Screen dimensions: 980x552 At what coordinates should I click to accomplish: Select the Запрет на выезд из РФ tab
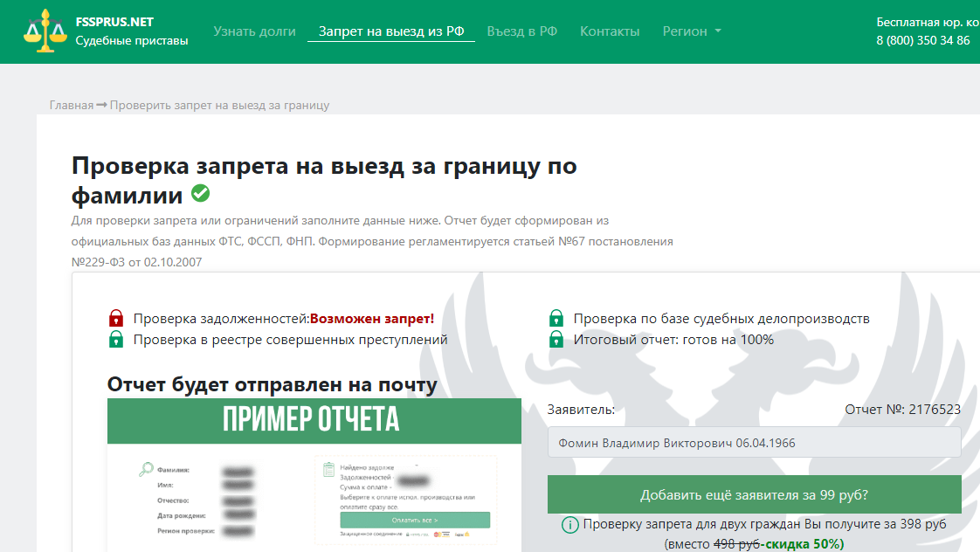point(391,31)
